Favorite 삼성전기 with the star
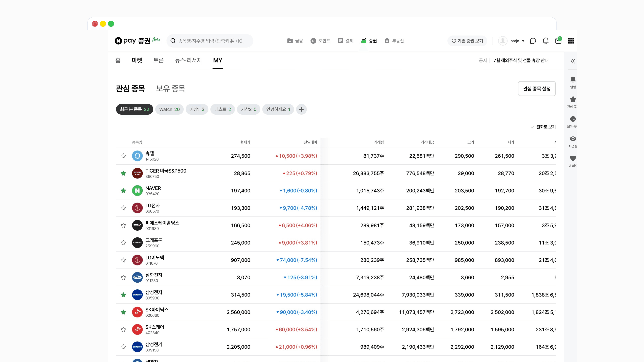 click(123, 347)
